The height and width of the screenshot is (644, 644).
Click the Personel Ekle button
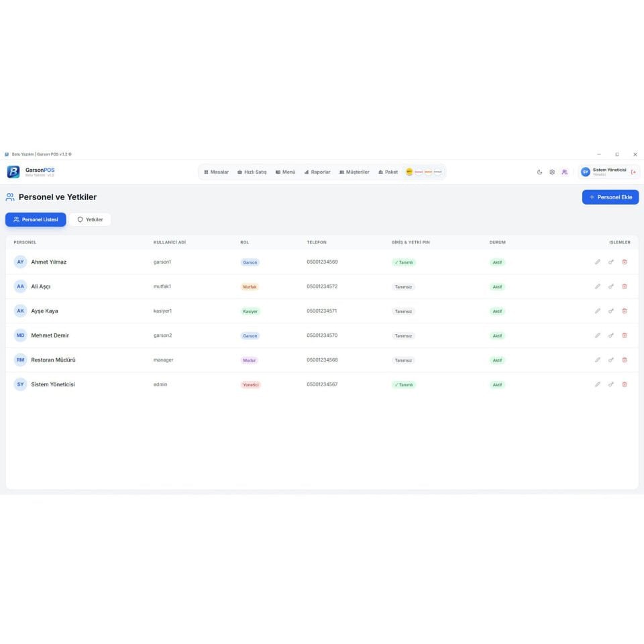[610, 197]
